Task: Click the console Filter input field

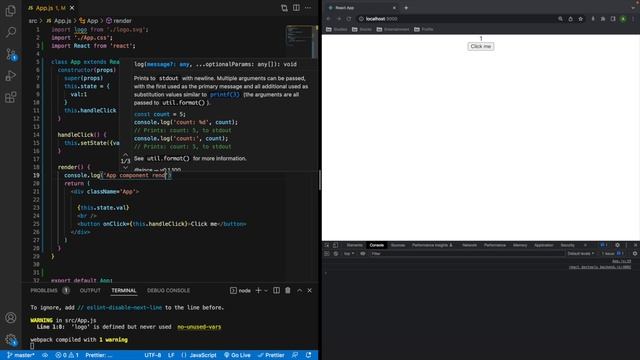Action: point(467,254)
